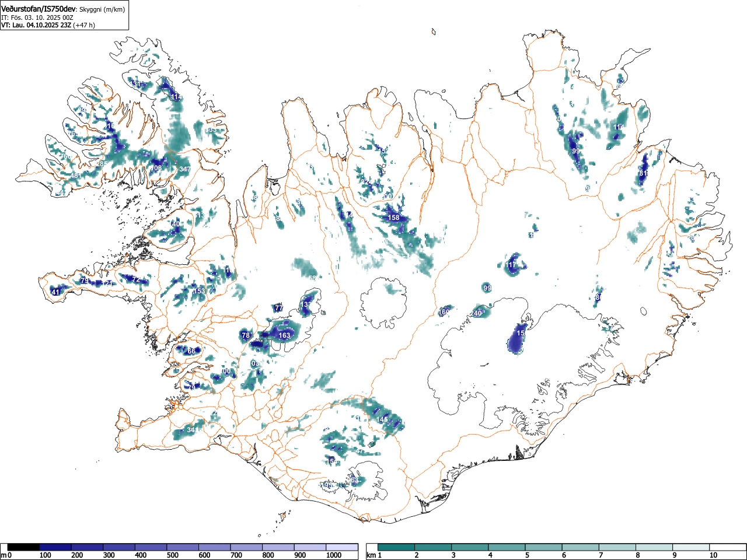The width and height of the screenshot is (747, 560).
Task: Click the 77 visibility value on the map
Action: coord(279,308)
